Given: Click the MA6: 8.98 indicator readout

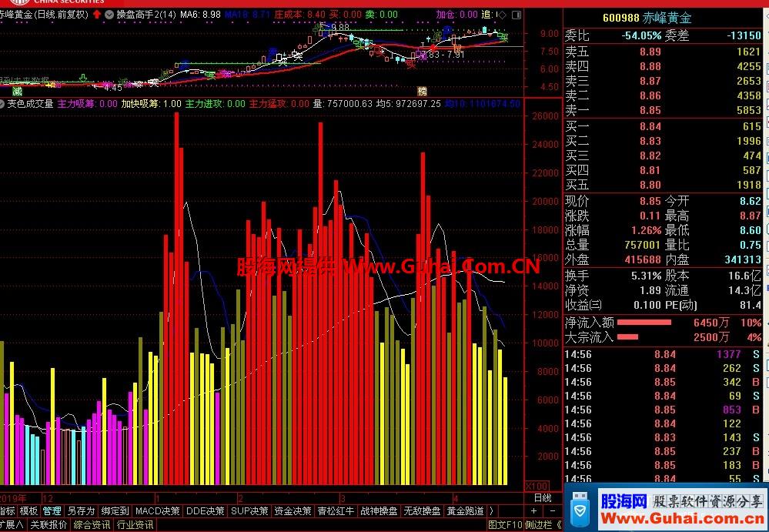Looking at the screenshot, I should (x=200, y=15).
